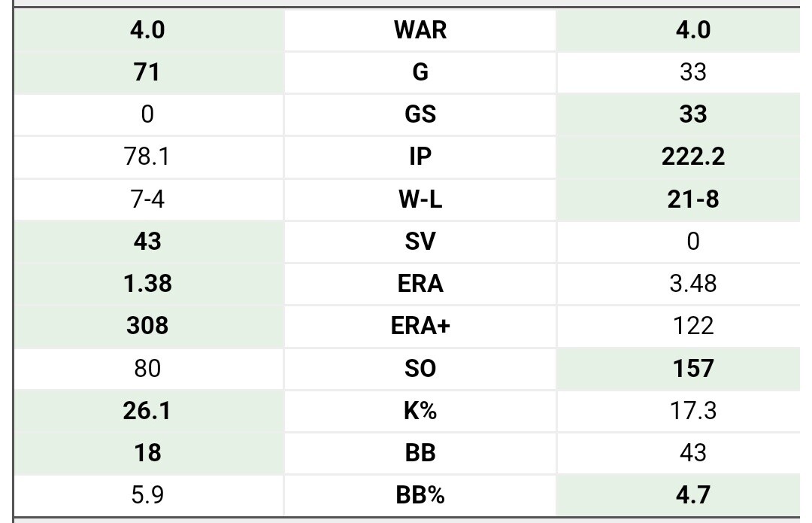Click the 26.1 strikeout percentage value
Screen dimensions: 812x523
coord(147,411)
